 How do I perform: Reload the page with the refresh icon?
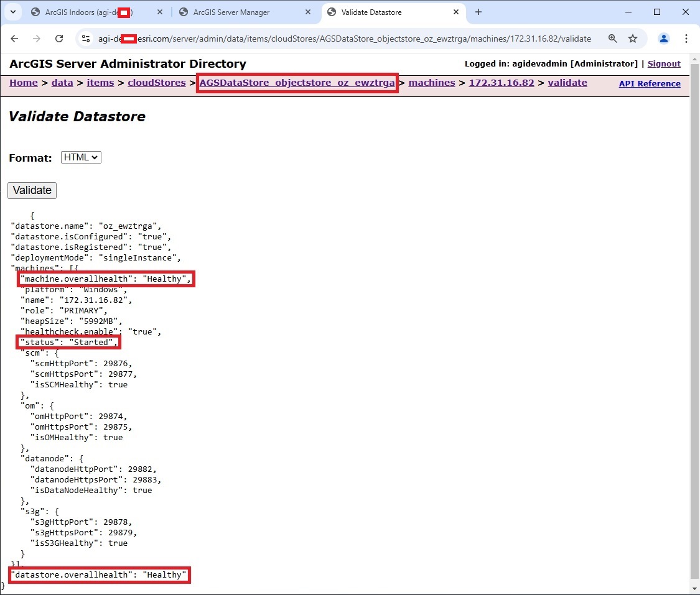click(59, 39)
